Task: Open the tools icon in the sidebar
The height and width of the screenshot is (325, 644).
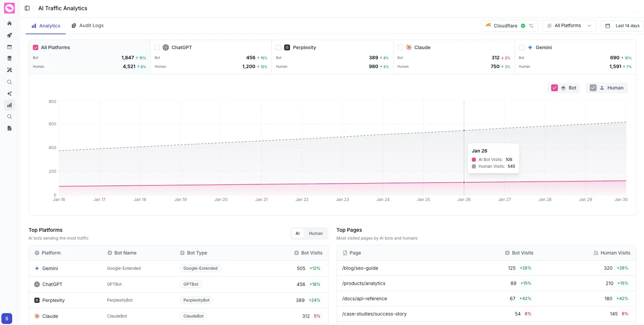Action: [9, 70]
